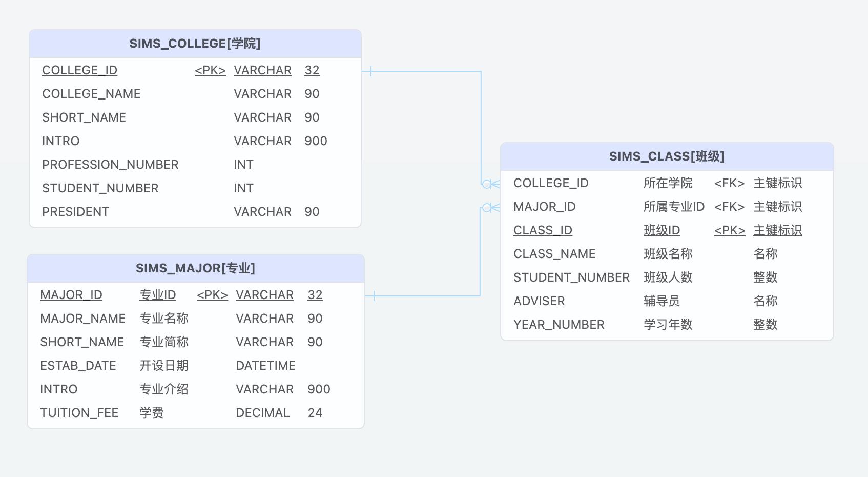Select the SIMS_MAJOR table header
The width and height of the screenshot is (868, 477).
point(195,268)
